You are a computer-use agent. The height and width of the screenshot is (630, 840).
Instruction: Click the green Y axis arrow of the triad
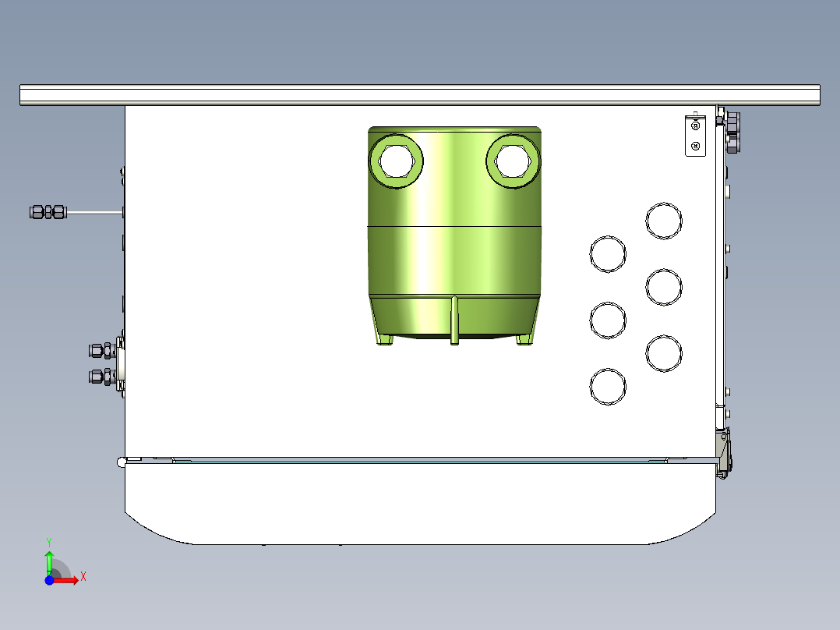click(x=49, y=564)
